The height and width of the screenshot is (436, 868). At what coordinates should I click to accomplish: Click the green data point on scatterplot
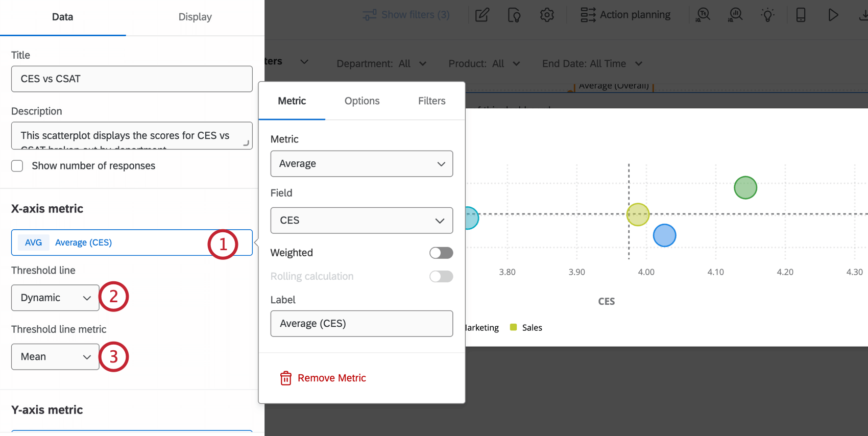pos(745,187)
